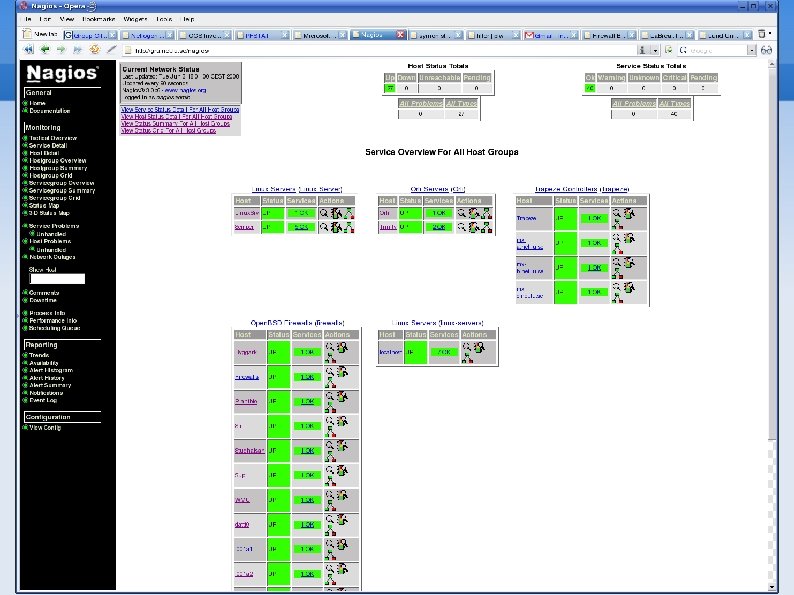This screenshot has height=595, width=794.
Task: Go forward with the green forward arrow
Action: tap(61, 50)
